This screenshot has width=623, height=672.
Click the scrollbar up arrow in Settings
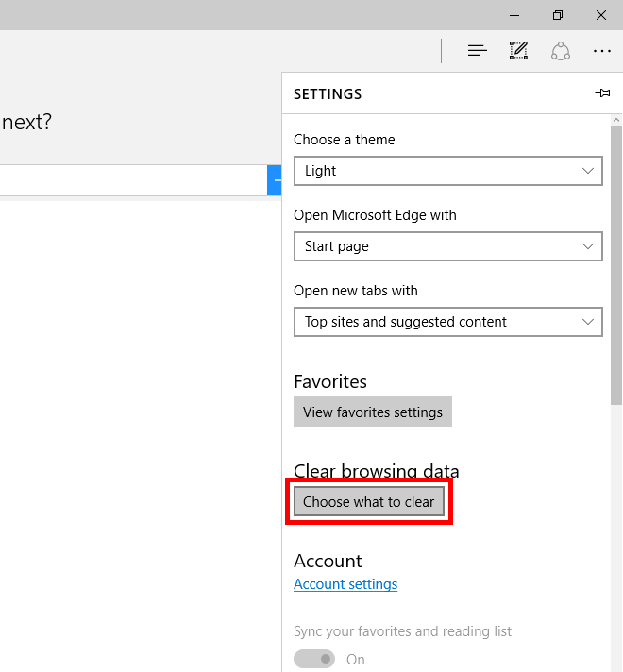616,120
